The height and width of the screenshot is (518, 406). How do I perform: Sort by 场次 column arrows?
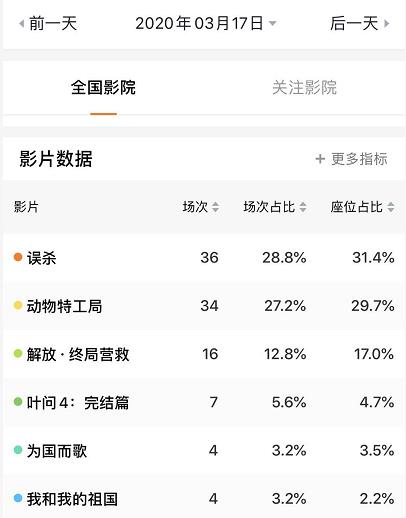[215, 207]
